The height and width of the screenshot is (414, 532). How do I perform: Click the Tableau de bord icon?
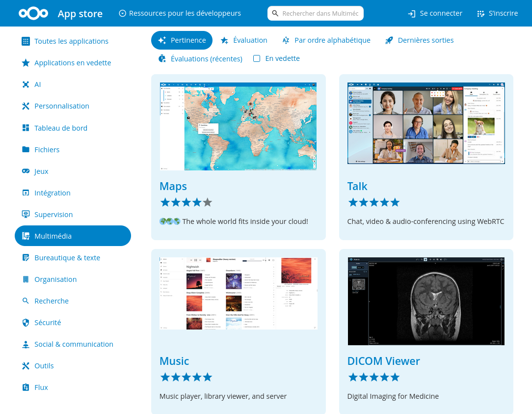26,128
